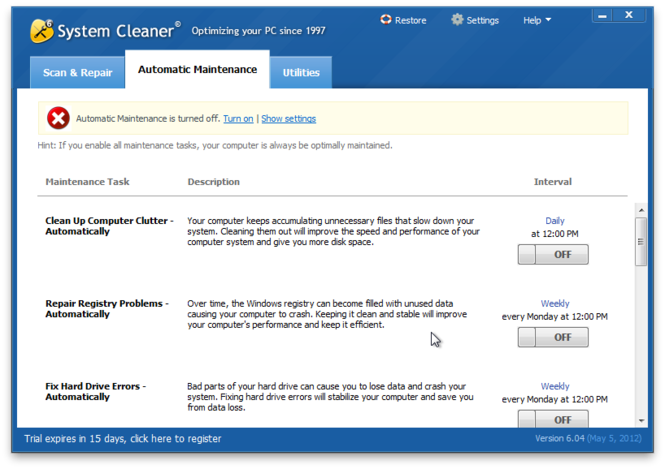This screenshot has width=665, height=469.
Task: Open Settings via the gear icon
Action: (x=457, y=20)
